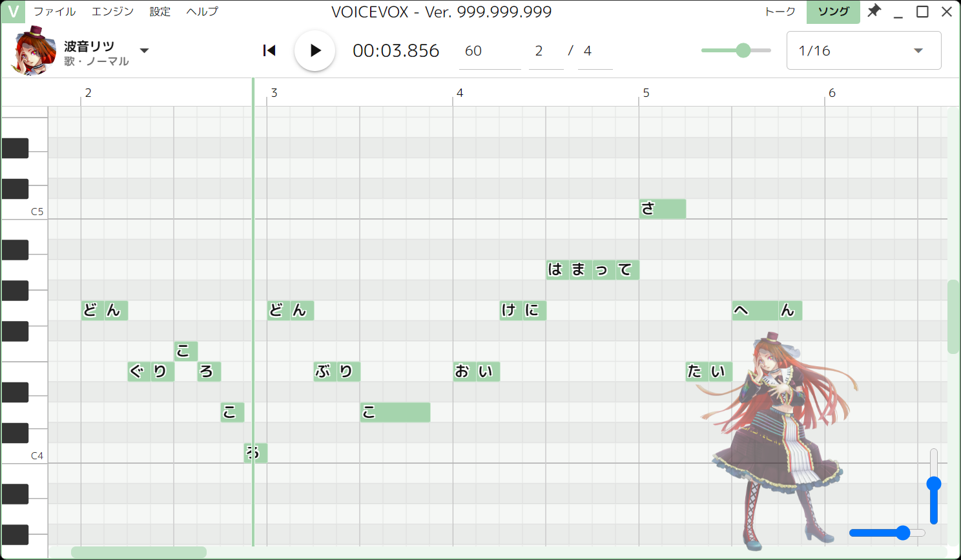Select the note ど at start of measure 3

coord(279,310)
